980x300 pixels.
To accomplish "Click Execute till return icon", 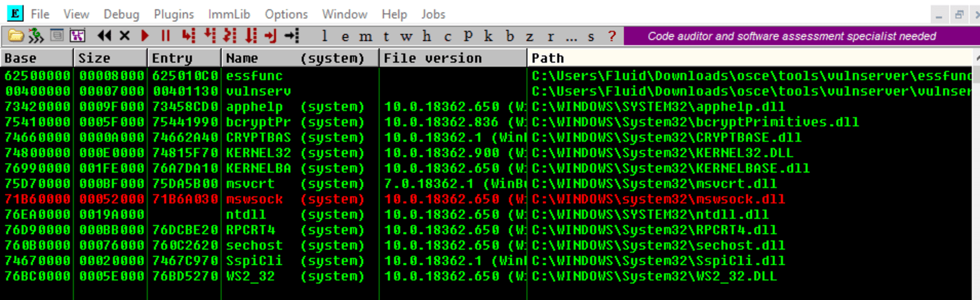I will click(271, 36).
